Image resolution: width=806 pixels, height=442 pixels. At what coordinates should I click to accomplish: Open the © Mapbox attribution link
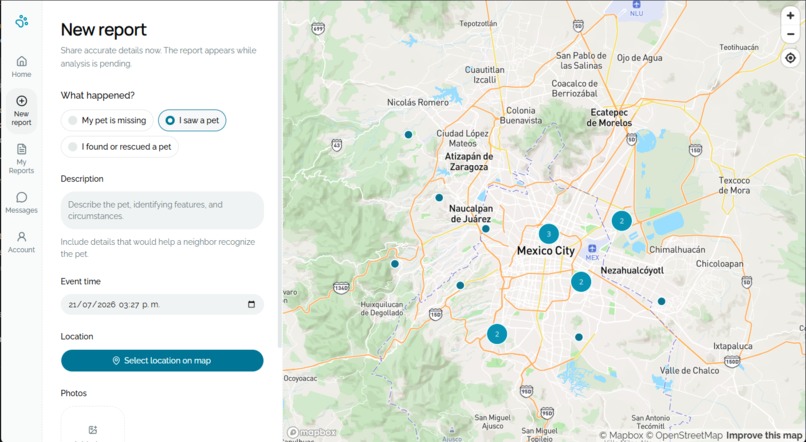click(x=621, y=435)
